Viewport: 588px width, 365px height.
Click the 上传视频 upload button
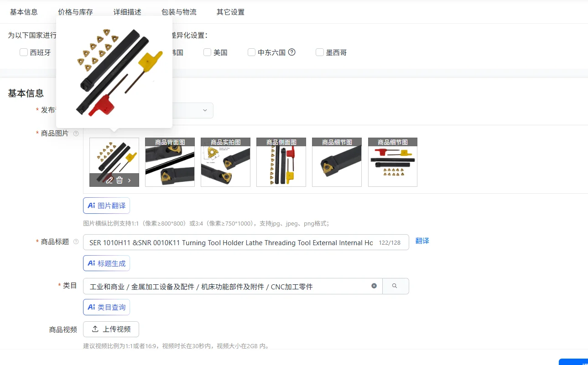click(x=111, y=329)
